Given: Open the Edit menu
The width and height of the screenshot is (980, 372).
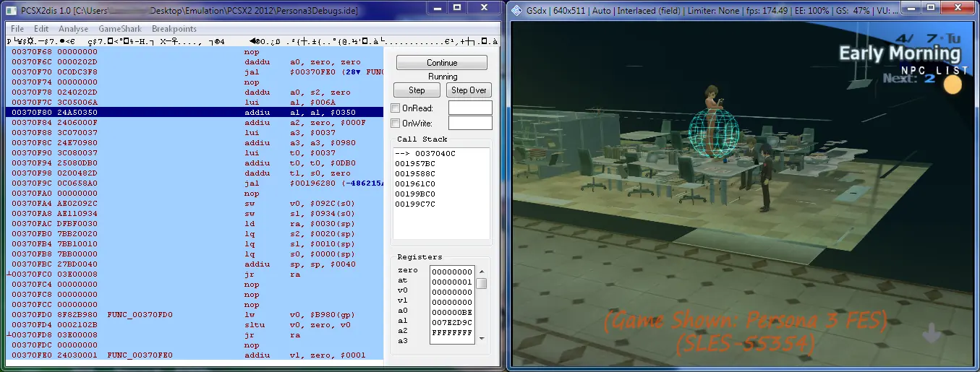Looking at the screenshot, I should tap(41, 29).
